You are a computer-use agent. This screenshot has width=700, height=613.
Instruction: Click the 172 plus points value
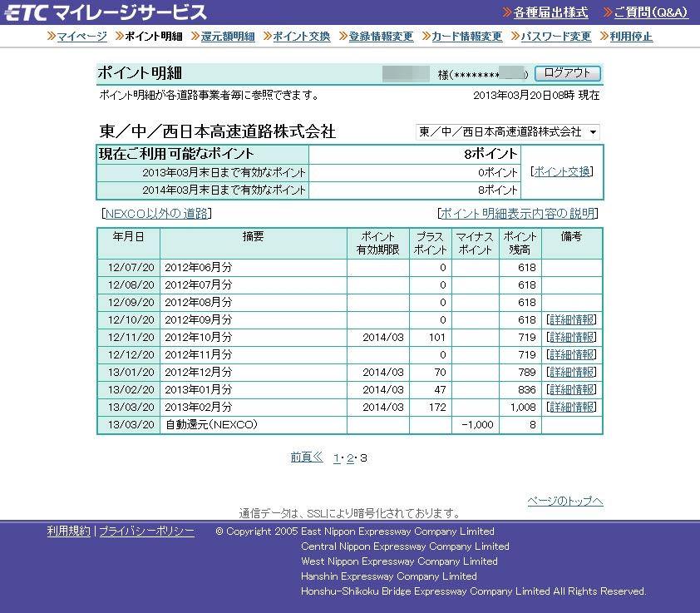437,407
